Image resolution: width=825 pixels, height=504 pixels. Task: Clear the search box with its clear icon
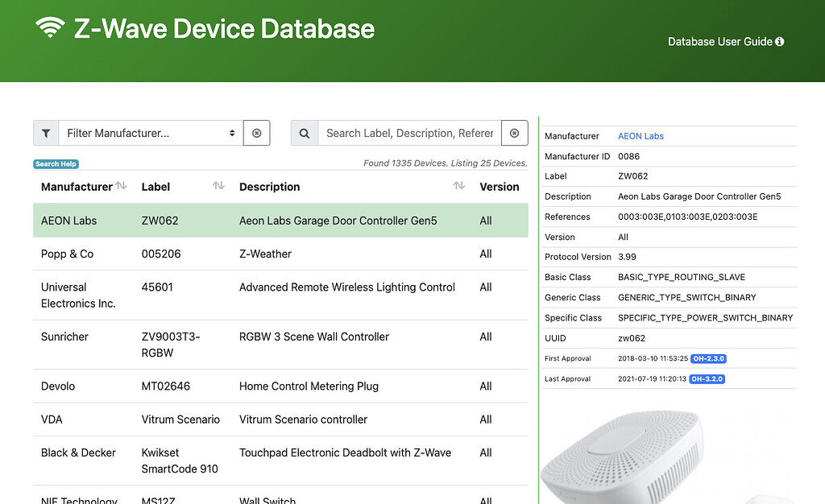click(x=514, y=133)
